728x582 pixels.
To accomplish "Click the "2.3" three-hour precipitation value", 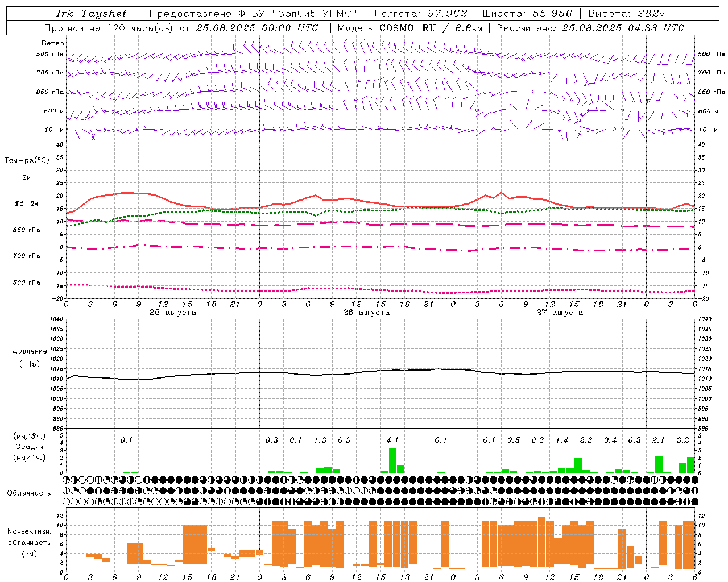I will [x=586, y=440].
